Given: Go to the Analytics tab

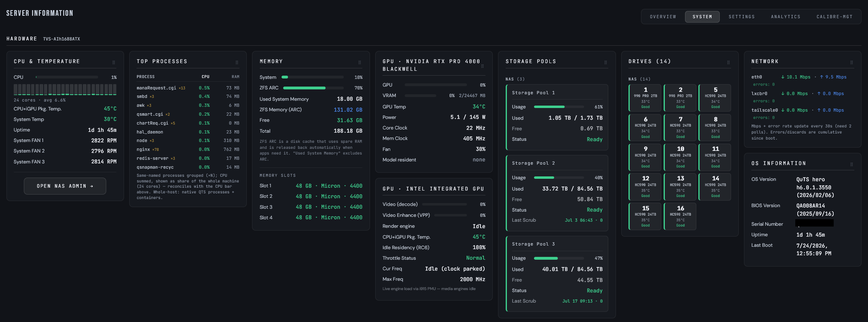Looking at the screenshot, I should 786,17.
